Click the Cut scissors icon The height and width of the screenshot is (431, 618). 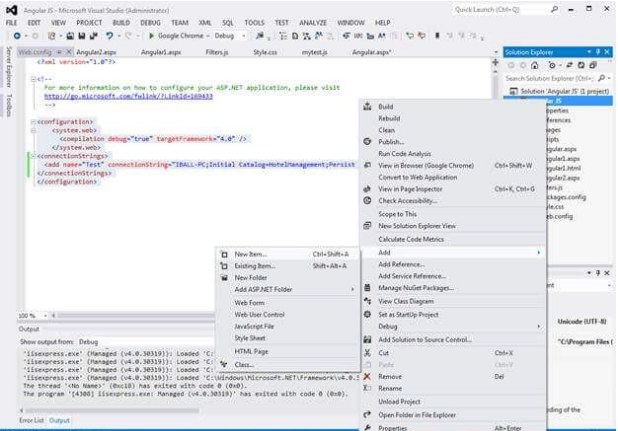click(367, 353)
